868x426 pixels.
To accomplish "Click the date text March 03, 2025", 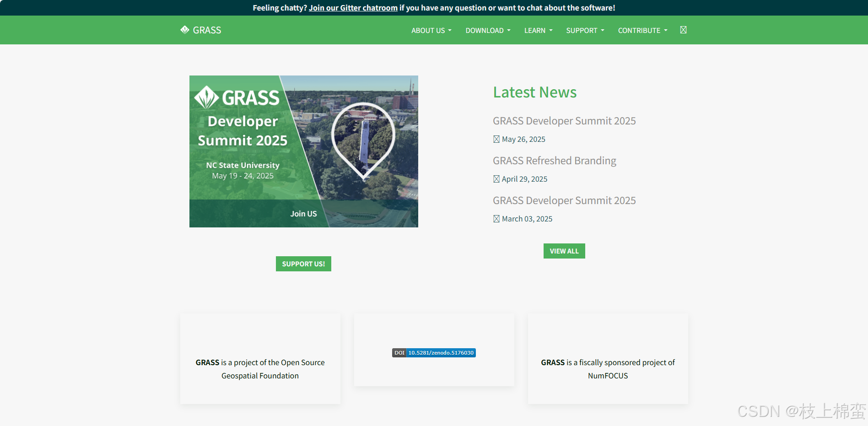I will click(527, 219).
